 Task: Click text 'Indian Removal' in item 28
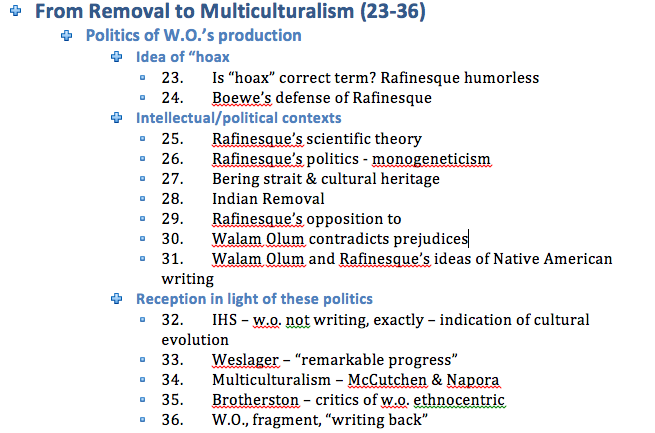(268, 199)
